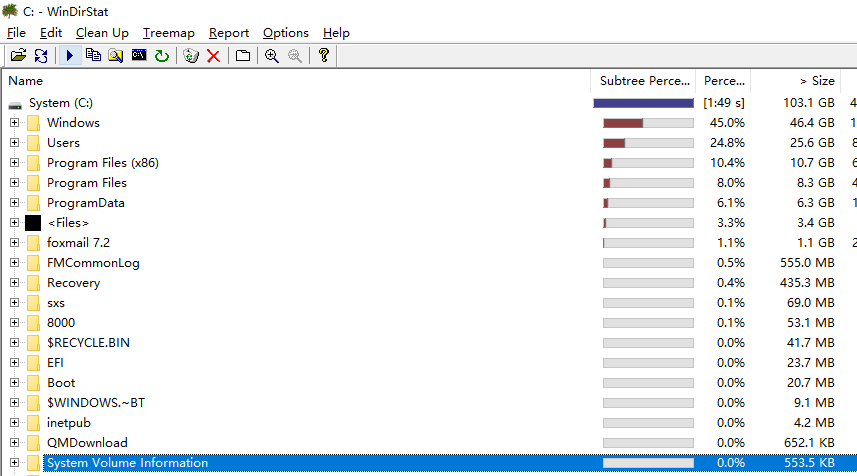Open the Edit menu
Viewport: 857px width, 476px height.
pyautogui.click(x=51, y=33)
